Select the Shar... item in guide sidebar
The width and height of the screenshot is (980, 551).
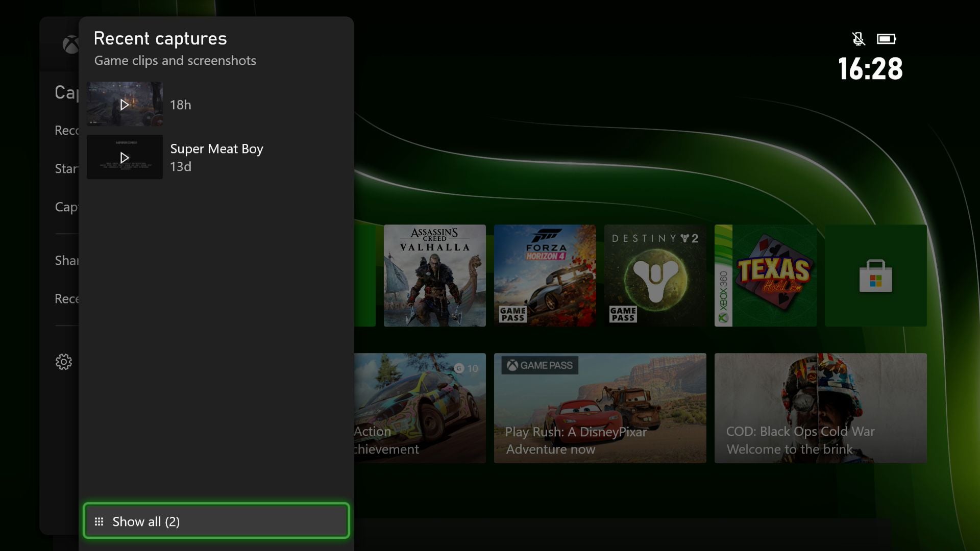tap(66, 260)
